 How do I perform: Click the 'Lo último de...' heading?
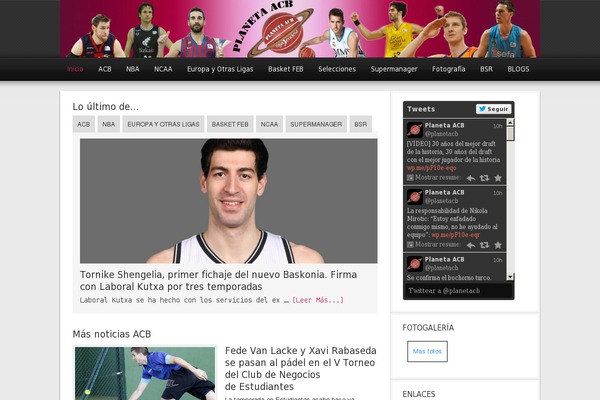click(x=106, y=106)
